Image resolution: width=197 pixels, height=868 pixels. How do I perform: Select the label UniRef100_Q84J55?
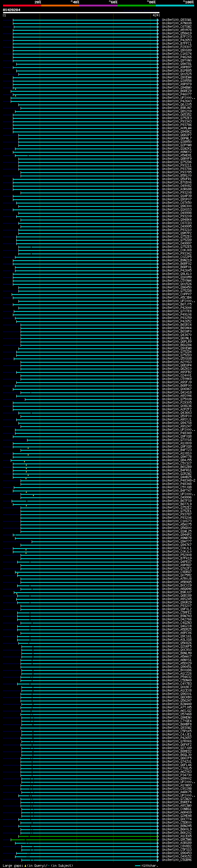[177, 460]
